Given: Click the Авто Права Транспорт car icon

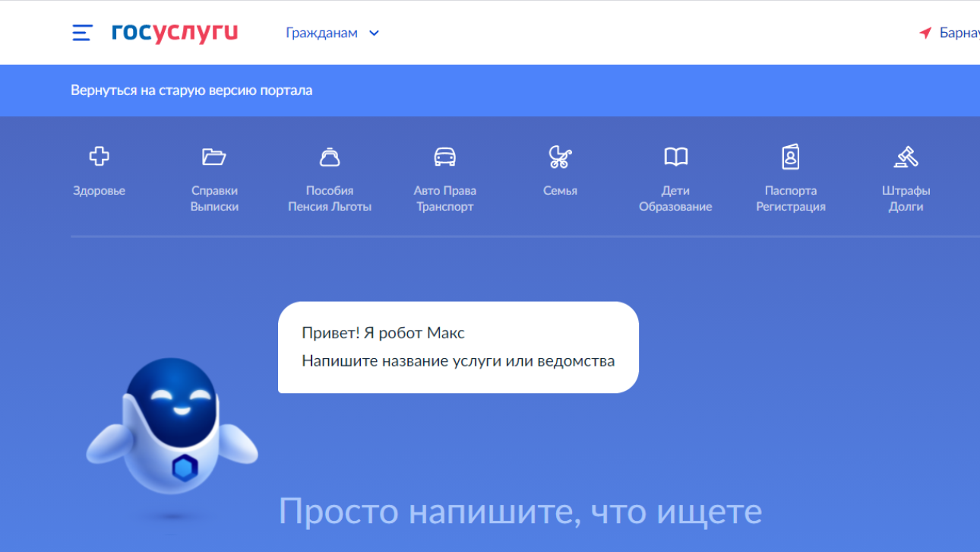Looking at the screenshot, I should tap(444, 157).
